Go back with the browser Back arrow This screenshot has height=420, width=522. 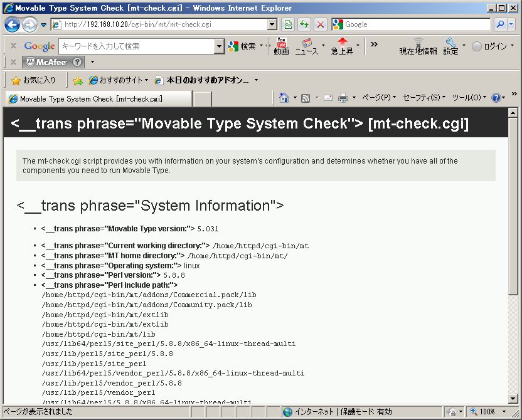[13, 24]
